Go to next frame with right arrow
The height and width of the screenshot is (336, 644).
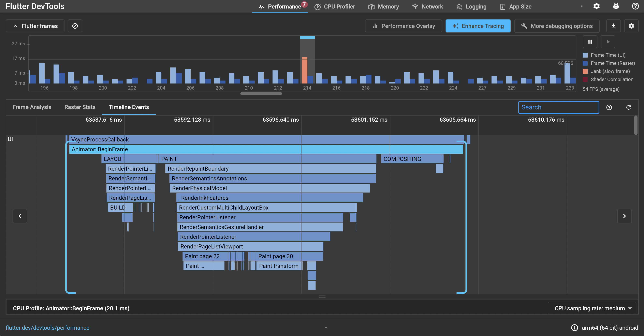click(x=624, y=216)
